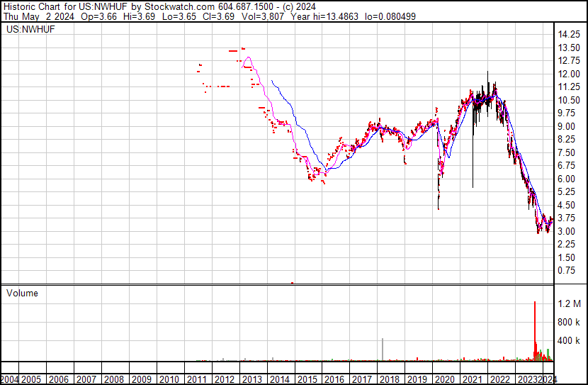The width and height of the screenshot is (588, 385).
Task: Click the 9.75 price axis label
Action: (x=566, y=113)
